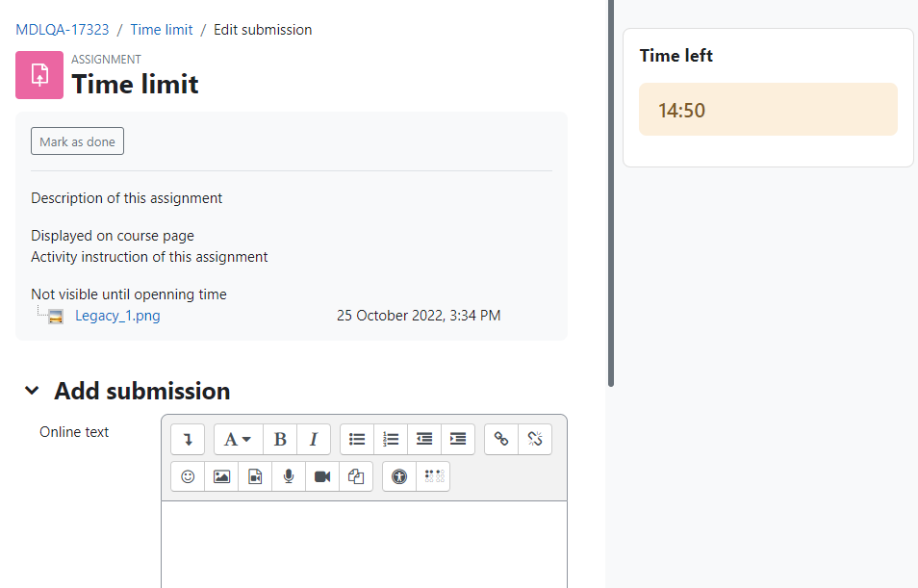The height and width of the screenshot is (588, 918).
Task: Run the accessibility checker
Action: [399, 476]
